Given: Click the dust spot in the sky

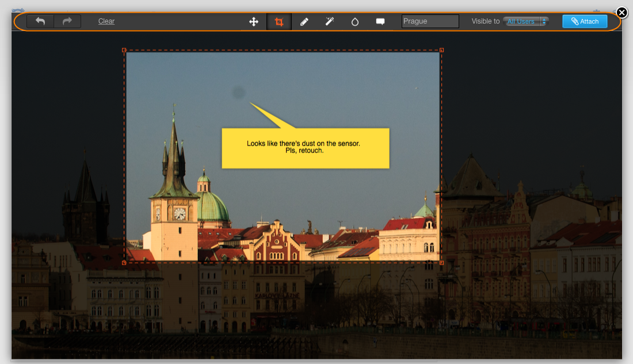Looking at the screenshot, I should pos(238,92).
